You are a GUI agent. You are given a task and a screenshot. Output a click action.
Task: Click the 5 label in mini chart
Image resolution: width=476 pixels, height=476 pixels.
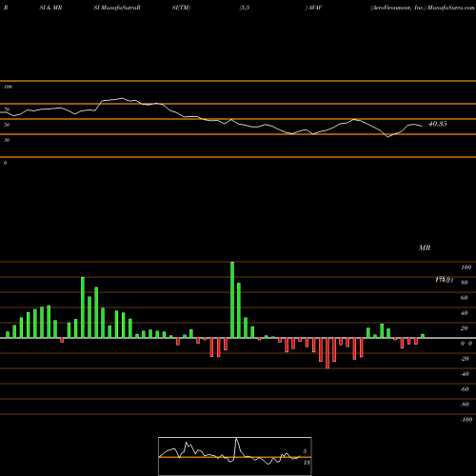(x=305, y=451)
